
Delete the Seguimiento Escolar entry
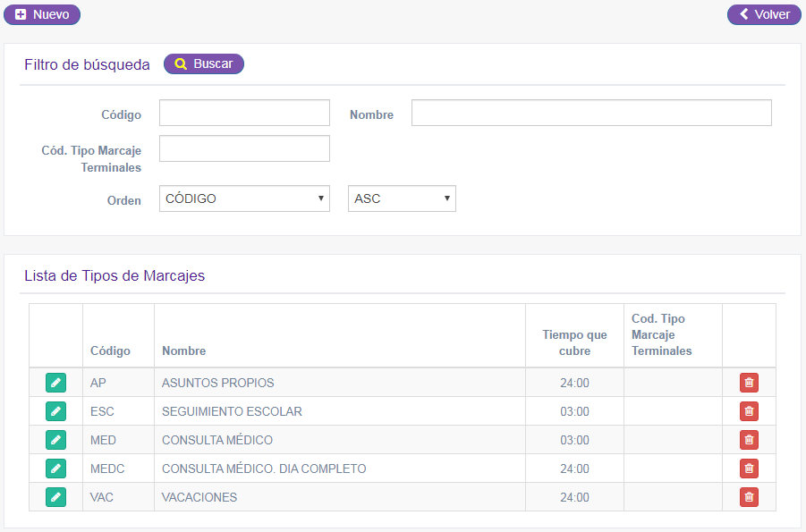[749, 411]
